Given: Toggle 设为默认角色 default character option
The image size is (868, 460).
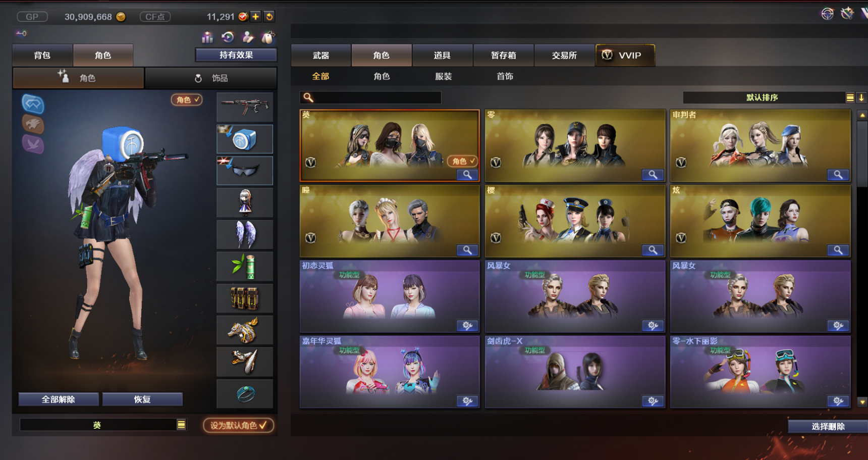Looking at the screenshot, I should (238, 425).
